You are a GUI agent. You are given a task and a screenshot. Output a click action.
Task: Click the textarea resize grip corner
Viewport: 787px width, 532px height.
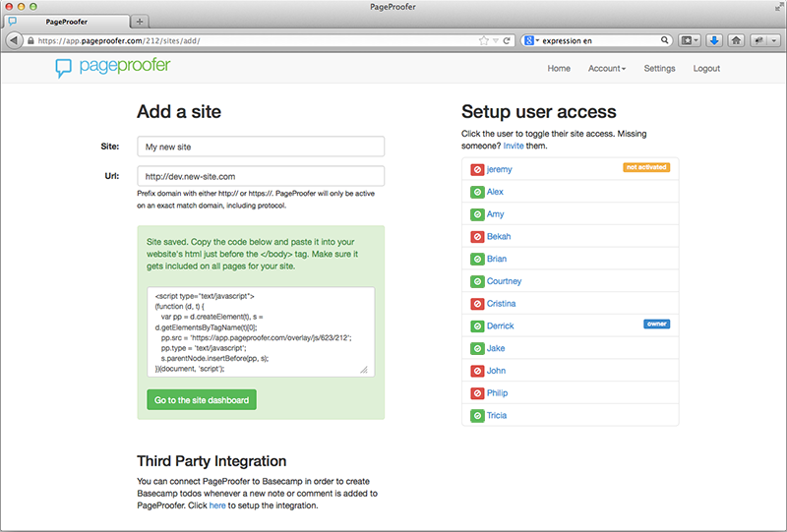click(364, 370)
